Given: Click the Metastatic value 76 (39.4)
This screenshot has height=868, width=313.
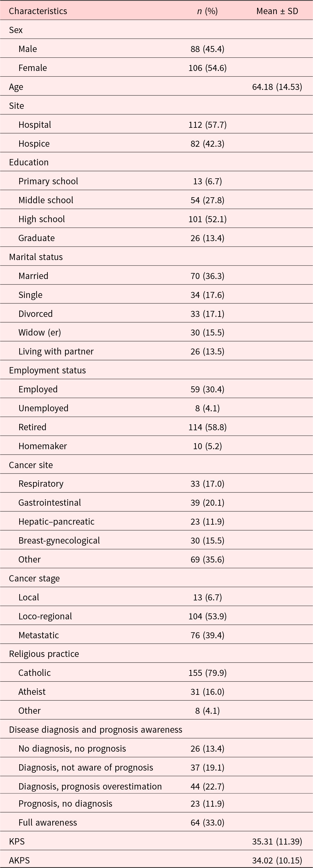Looking at the screenshot, I should click(207, 635).
